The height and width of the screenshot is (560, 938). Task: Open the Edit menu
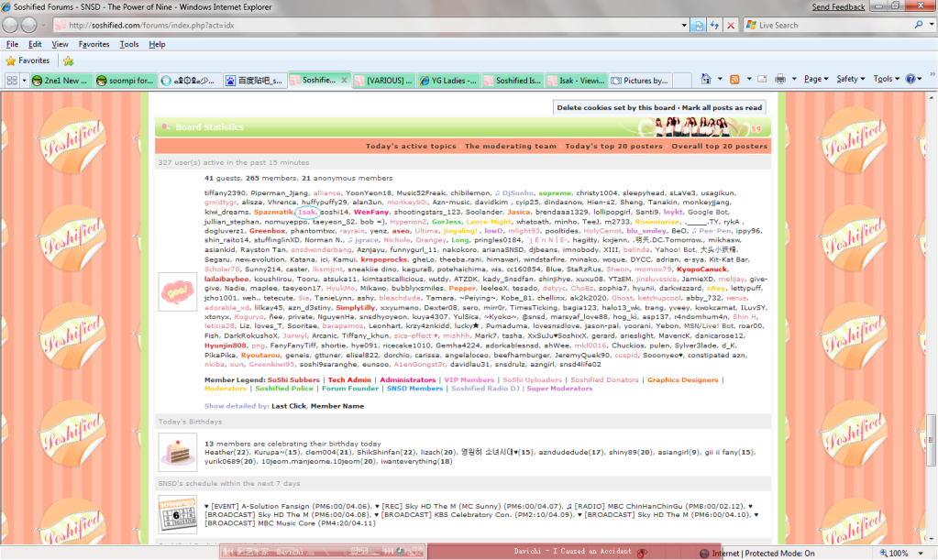[35, 44]
